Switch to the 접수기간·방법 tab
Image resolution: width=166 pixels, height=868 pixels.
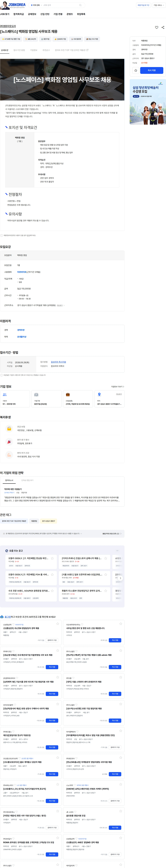[19, 50]
